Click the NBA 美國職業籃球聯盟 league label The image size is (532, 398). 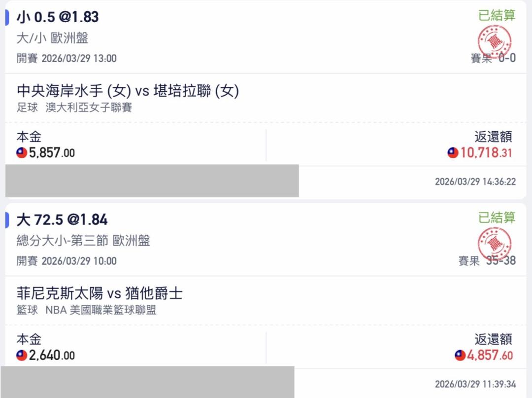101,310
